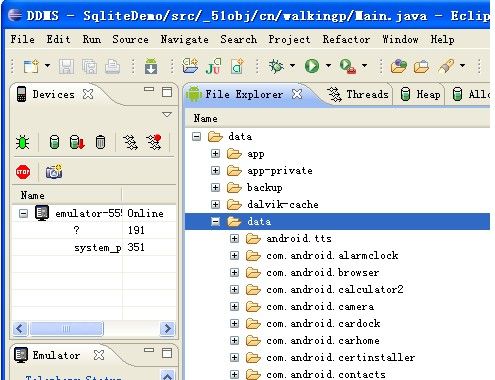Close the File Explorer tab
The width and height of the screenshot is (495, 380).
[x=297, y=94]
